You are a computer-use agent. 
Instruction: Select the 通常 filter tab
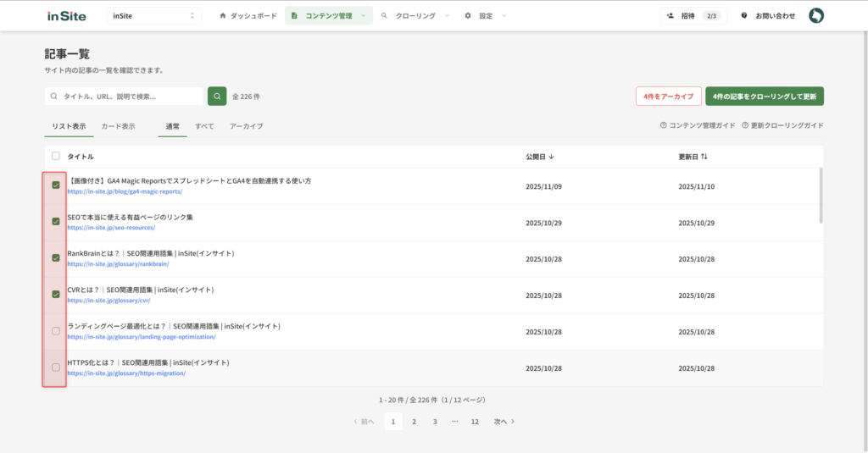click(173, 126)
